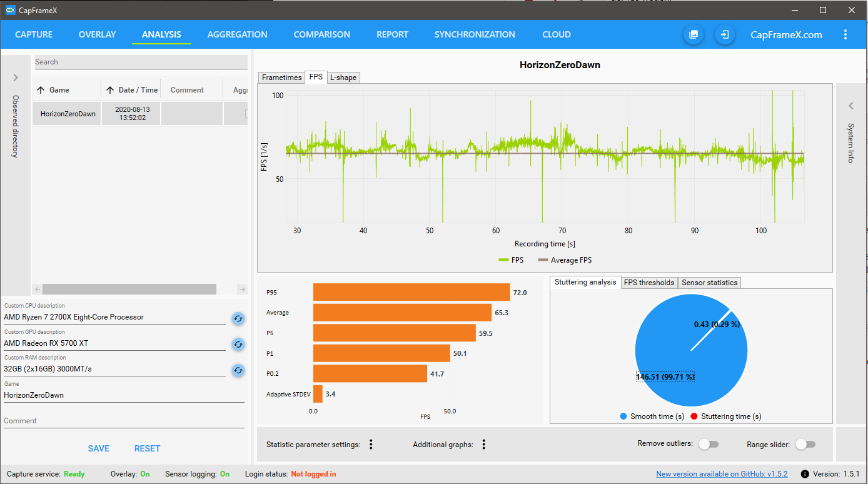Click the P5 bar showing 59.5
868x484 pixels.
coord(395,333)
